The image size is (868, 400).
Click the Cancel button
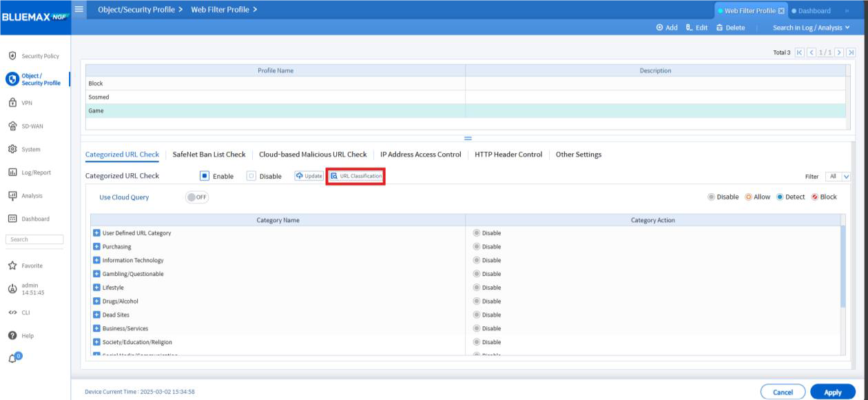click(783, 392)
